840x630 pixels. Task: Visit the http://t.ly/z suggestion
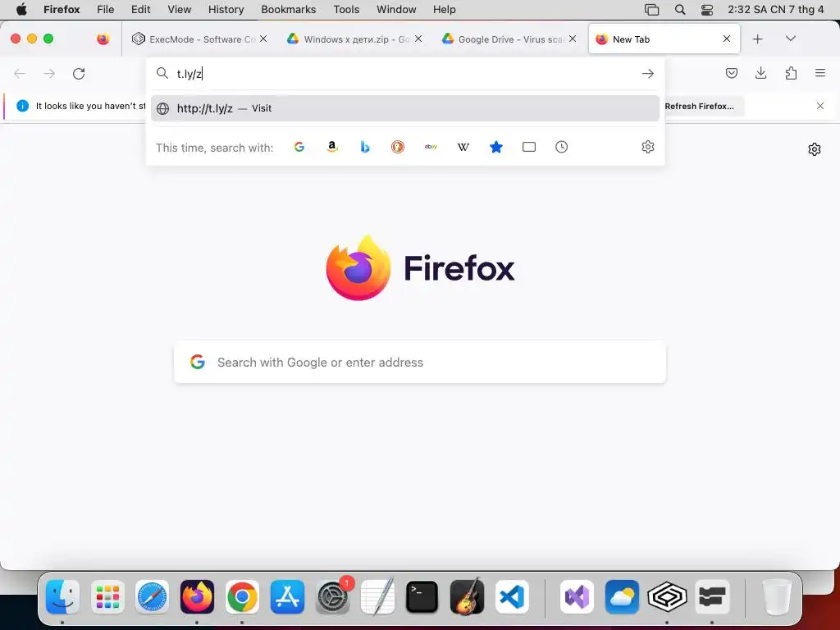pos(405,108)
